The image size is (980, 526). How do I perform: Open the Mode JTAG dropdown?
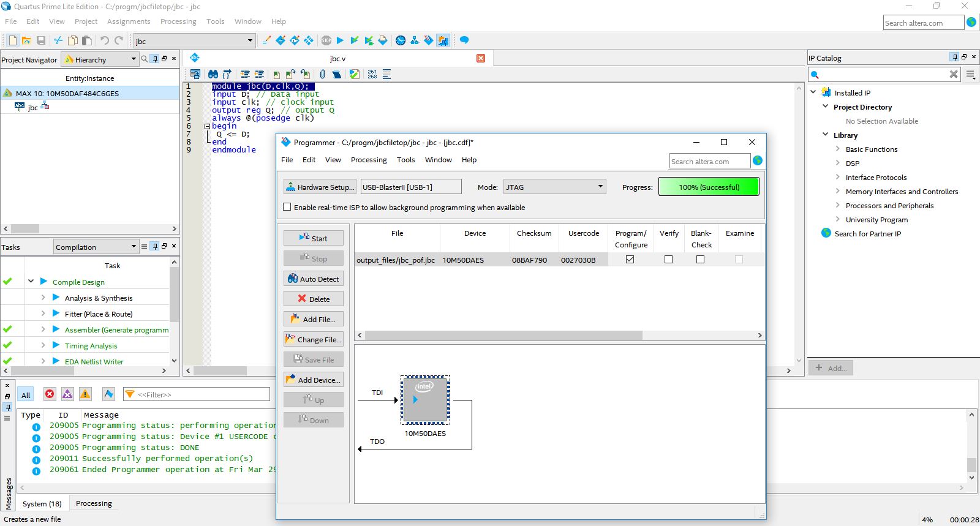click(554, 187)
